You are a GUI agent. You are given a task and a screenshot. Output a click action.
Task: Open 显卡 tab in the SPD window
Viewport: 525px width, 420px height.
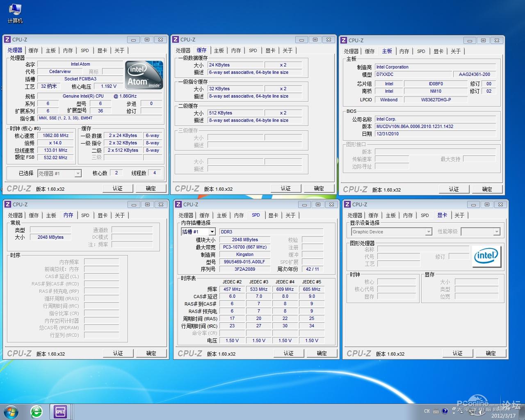pos(273,215)
